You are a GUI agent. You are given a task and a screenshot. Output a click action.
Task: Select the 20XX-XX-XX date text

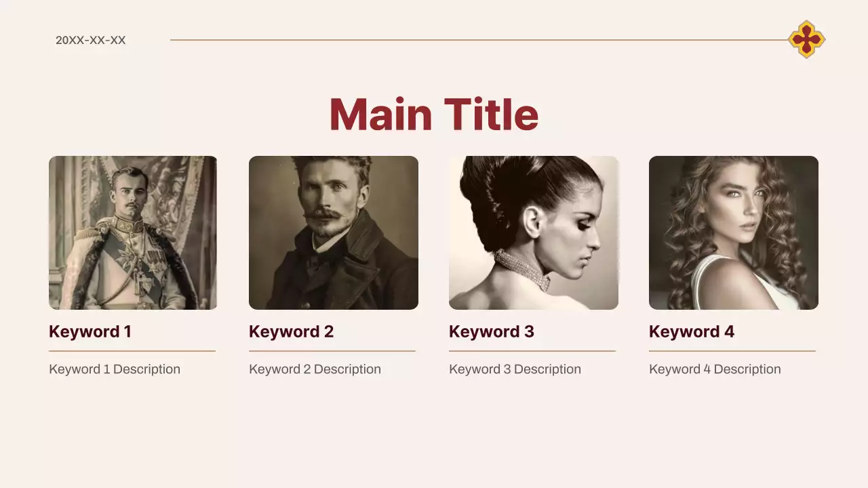tap(91, 40)
